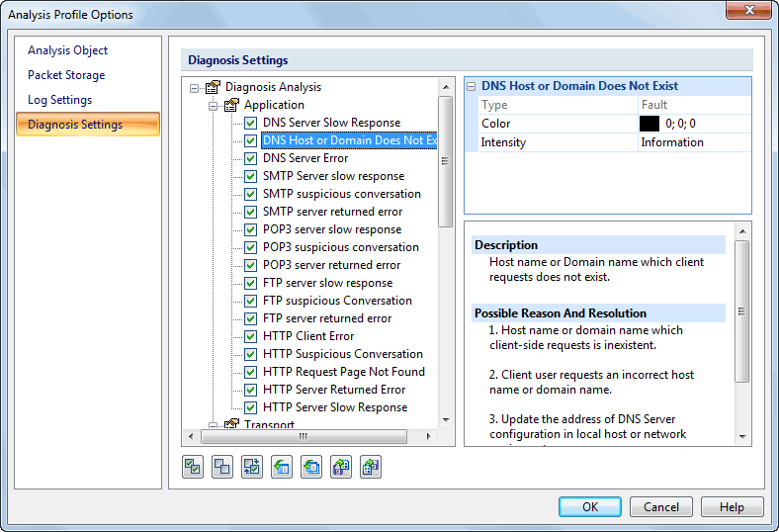Click the first floppy-disk import/export icon
The image size is (779, 532).
[x=341, y=468]
